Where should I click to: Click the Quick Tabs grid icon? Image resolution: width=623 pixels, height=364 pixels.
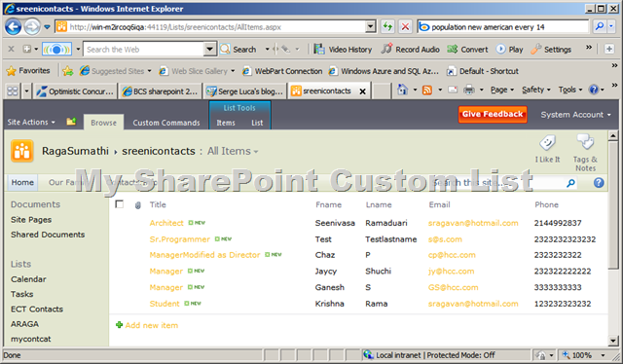point(13,91)
